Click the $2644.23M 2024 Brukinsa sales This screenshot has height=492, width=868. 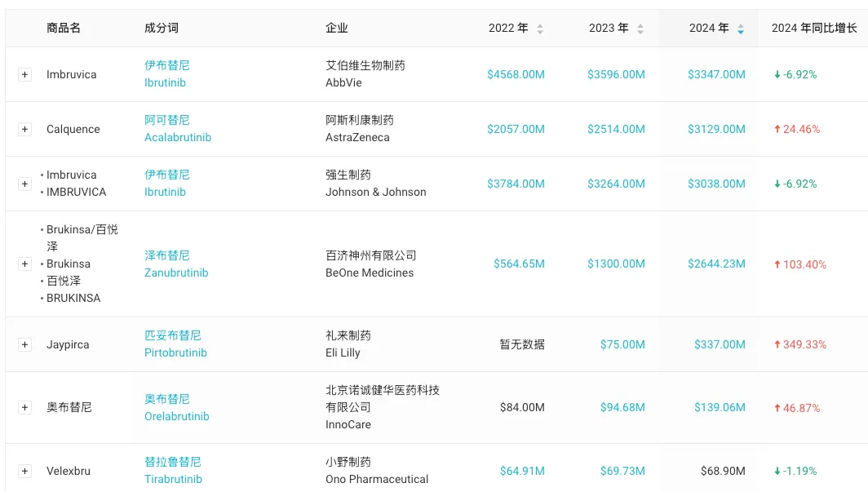click(x=716, y=264)
